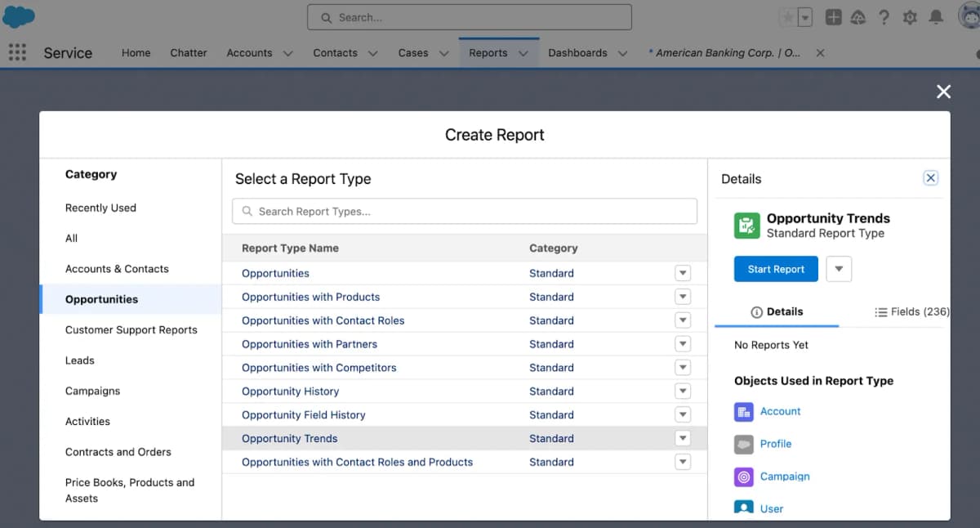Click the Fields tab list icon

(881, 312)
